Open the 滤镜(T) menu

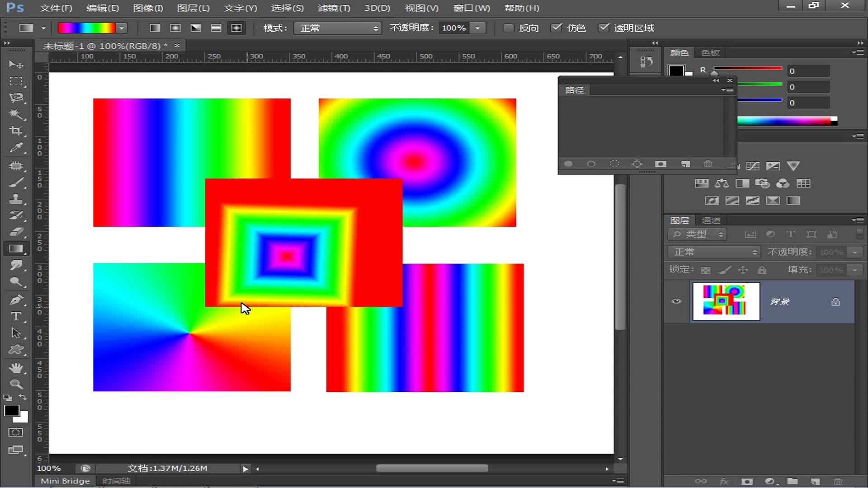tap(334, 8)
